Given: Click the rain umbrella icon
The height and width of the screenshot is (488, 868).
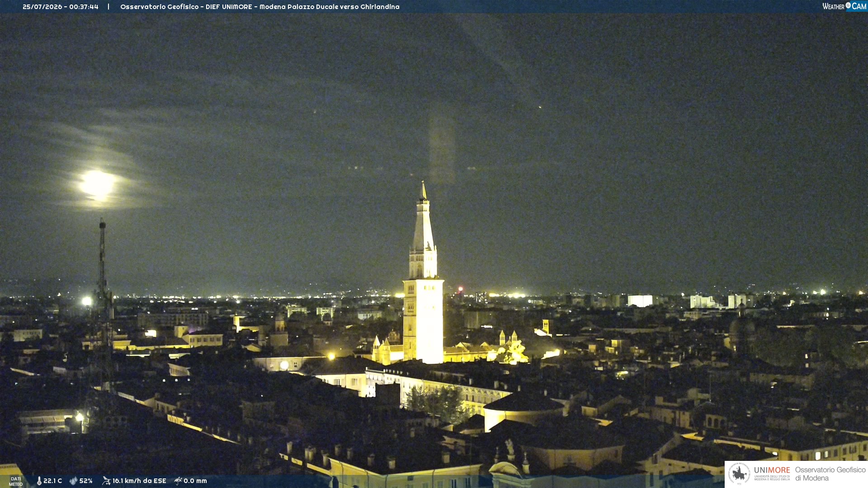Looking at the screenshot, I should [178, 481].
